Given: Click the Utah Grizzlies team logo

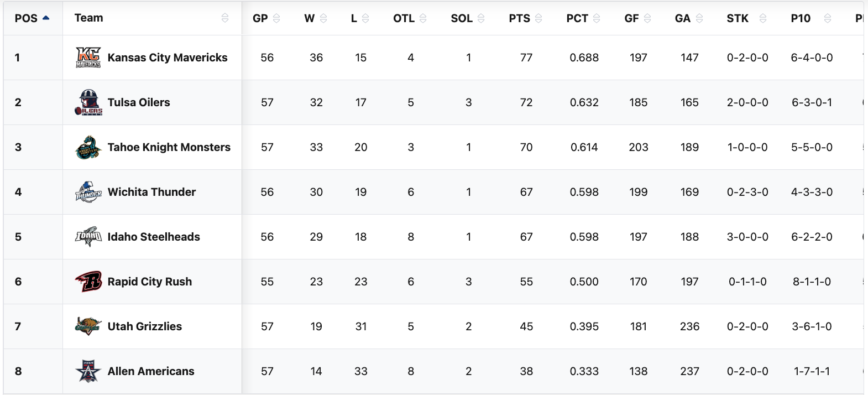Looking at the screenshot, I should (x=88, y=326).
